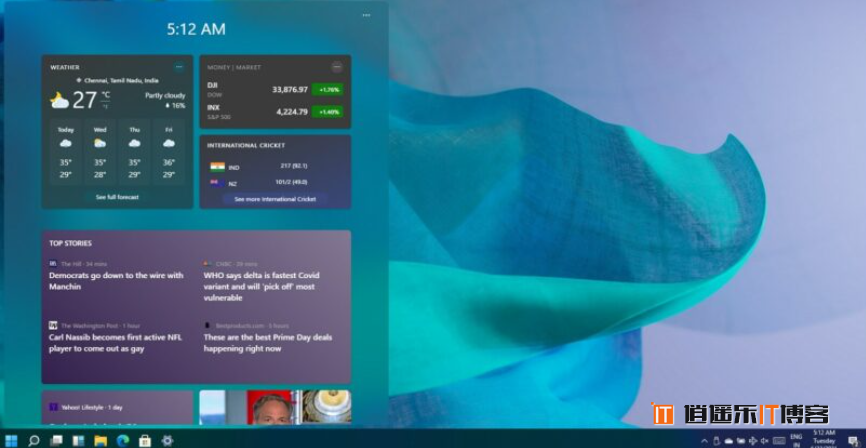This screenshot has height=448, width=866.
Task: Open Settings gear on the taskbar
Action: click(167, 440)
